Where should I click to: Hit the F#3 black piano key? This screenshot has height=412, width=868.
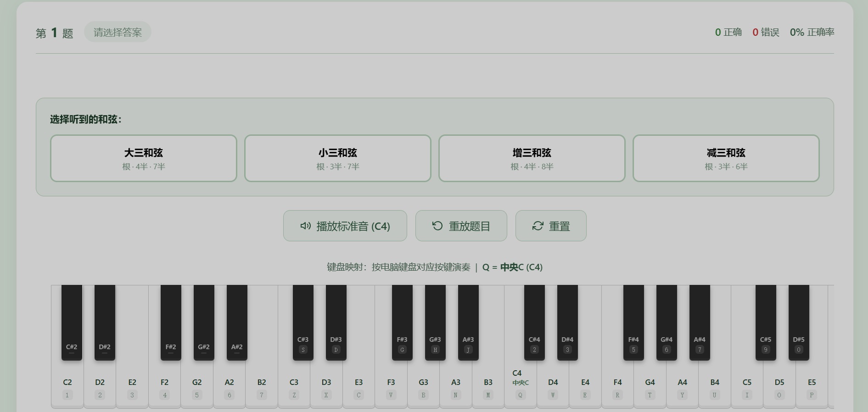pyautogui.click(x=402, y=323)
